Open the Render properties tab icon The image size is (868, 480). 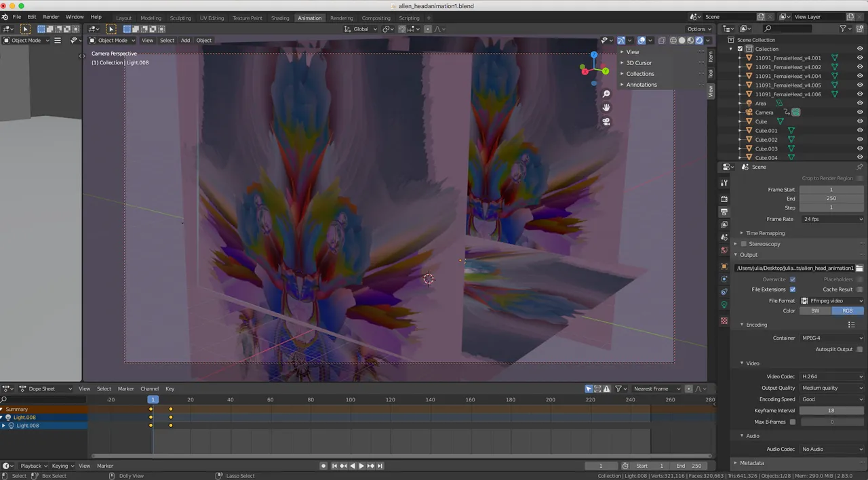click(724, 199)
